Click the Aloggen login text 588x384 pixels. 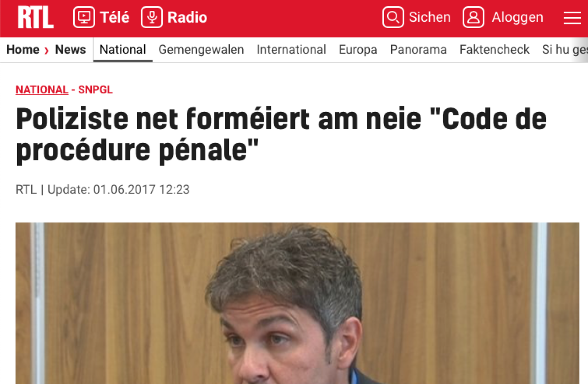pyautogui.click(x=517, y=18)
